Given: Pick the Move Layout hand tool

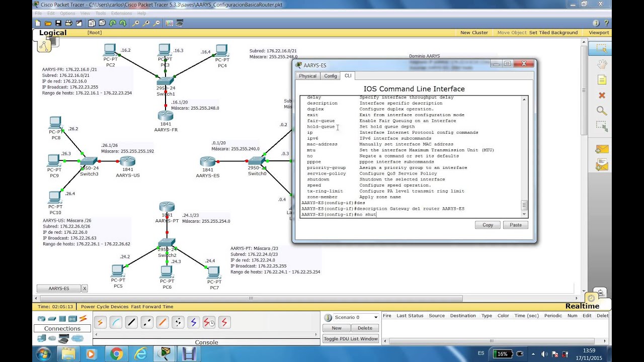Looking at the screenshot, I should point(601,64).
